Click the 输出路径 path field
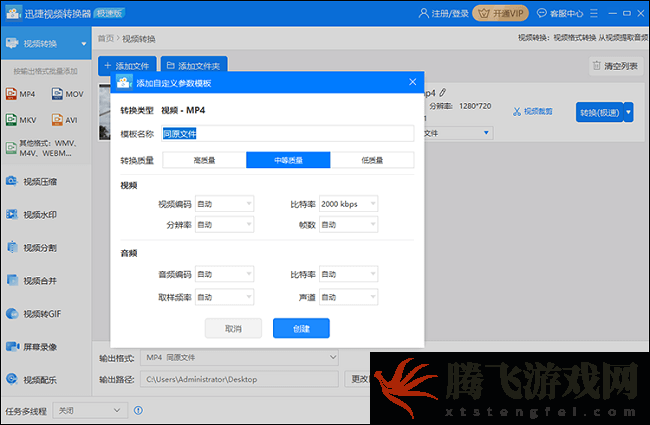Screen dimensions: 650x425 tap(240, 379)
